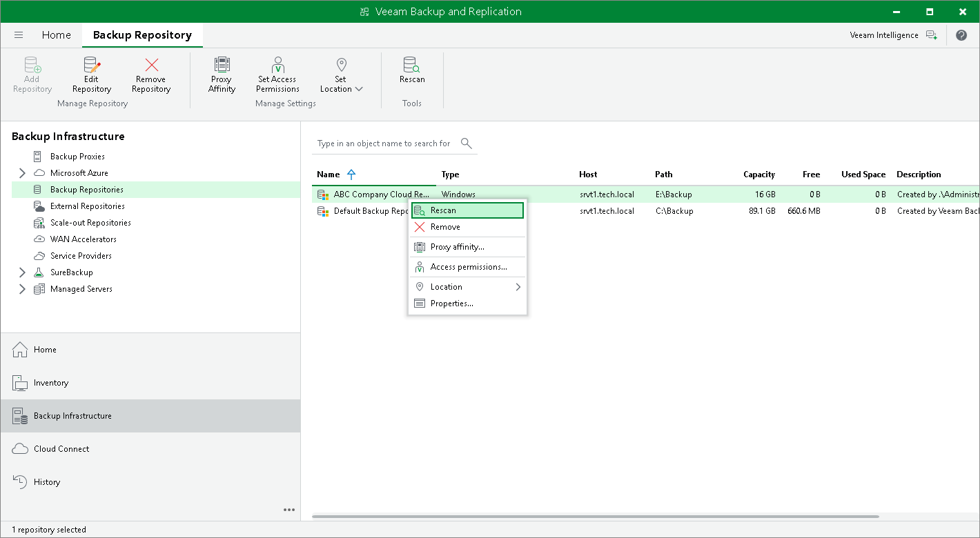
Task: Click the External Repositories tree icon
Action: [39, 206]
